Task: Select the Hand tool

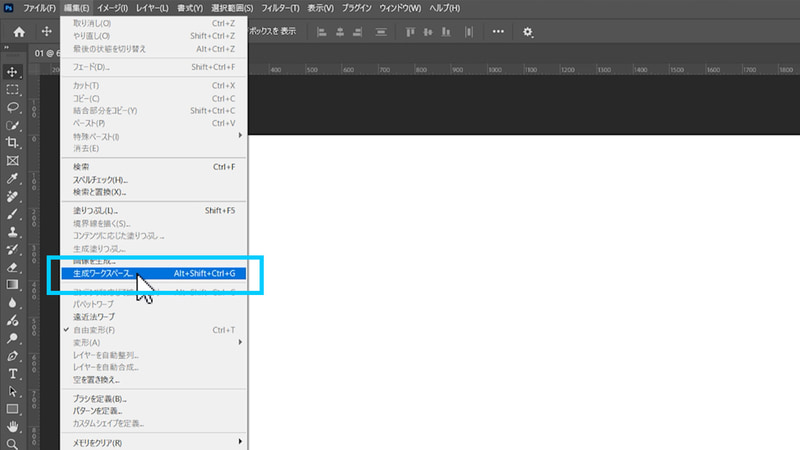Action: click(12, 427)
